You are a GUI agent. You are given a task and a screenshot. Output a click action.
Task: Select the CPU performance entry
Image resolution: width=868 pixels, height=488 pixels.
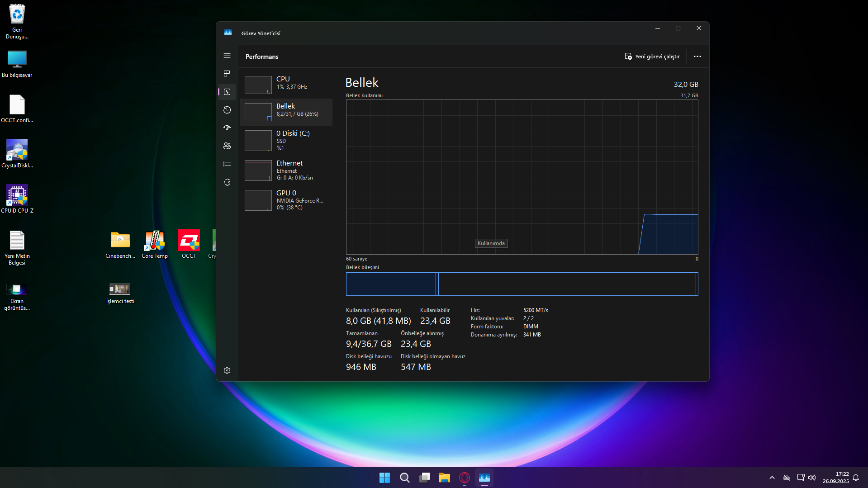point(286,85)
